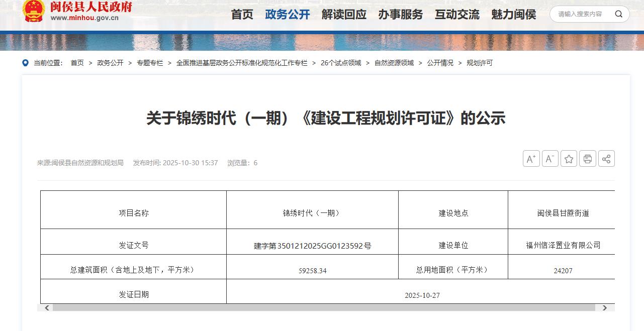Viewport: 644px width, 331px height.
Task: Click the increase font size icon
Action: (531, 159)
